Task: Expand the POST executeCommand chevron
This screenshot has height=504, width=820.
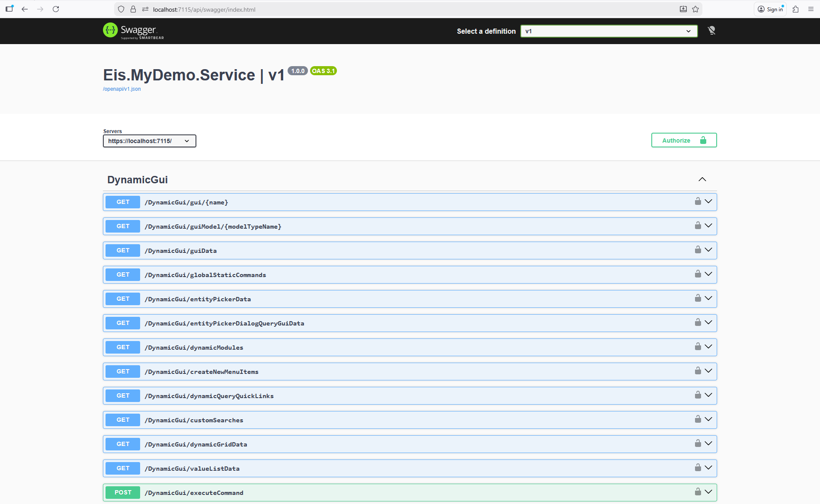Action: point(708,492)
